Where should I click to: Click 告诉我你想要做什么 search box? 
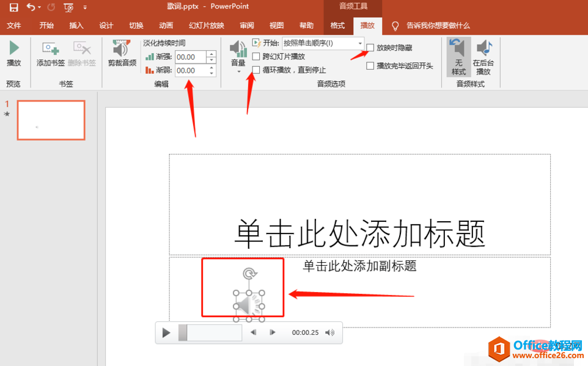(438, 26)
